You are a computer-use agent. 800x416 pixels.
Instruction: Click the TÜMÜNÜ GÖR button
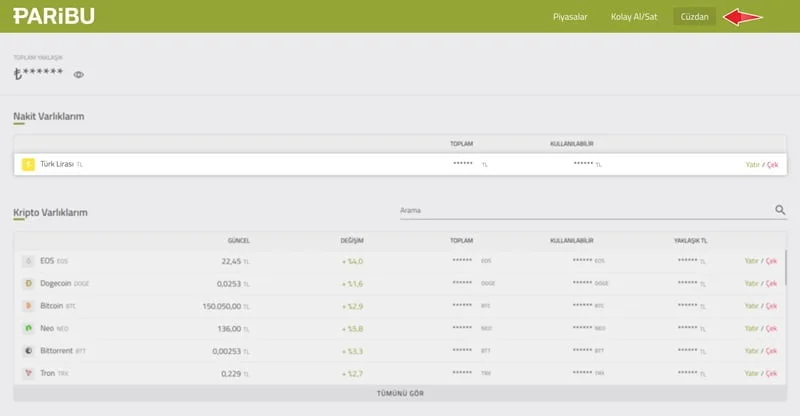tap(400, 393)
